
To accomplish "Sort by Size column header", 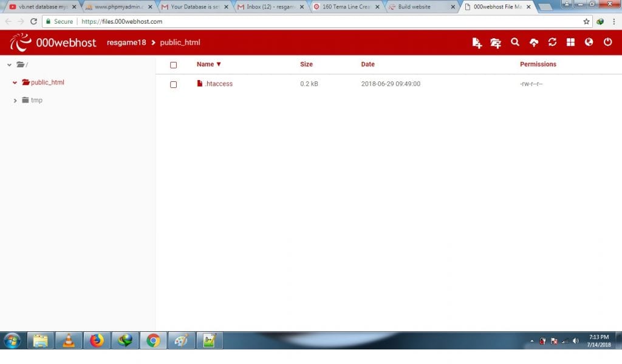I will [306, 64].
